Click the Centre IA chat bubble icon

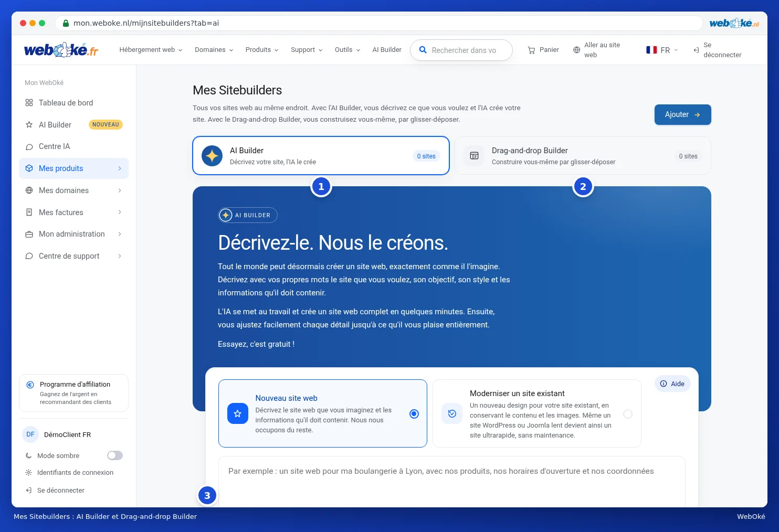tap(29, 147)
